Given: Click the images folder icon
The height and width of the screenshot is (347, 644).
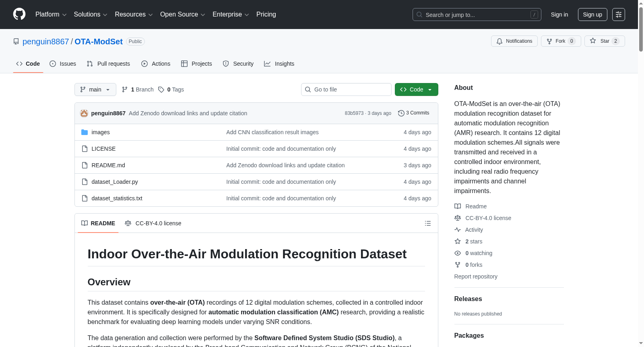Looking at the screenshot, I should pos(85,132).
